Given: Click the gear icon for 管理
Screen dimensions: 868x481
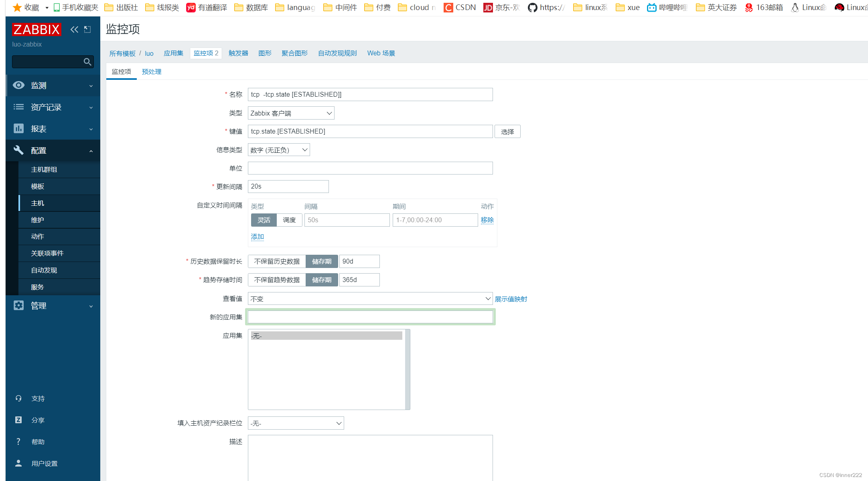Looking at the screenshot, I should coord(18,305).
